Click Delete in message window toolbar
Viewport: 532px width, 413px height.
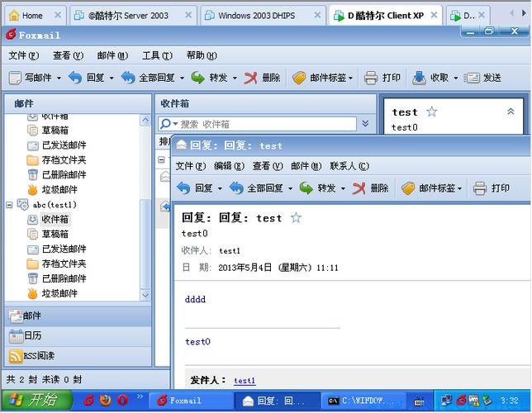370,188
